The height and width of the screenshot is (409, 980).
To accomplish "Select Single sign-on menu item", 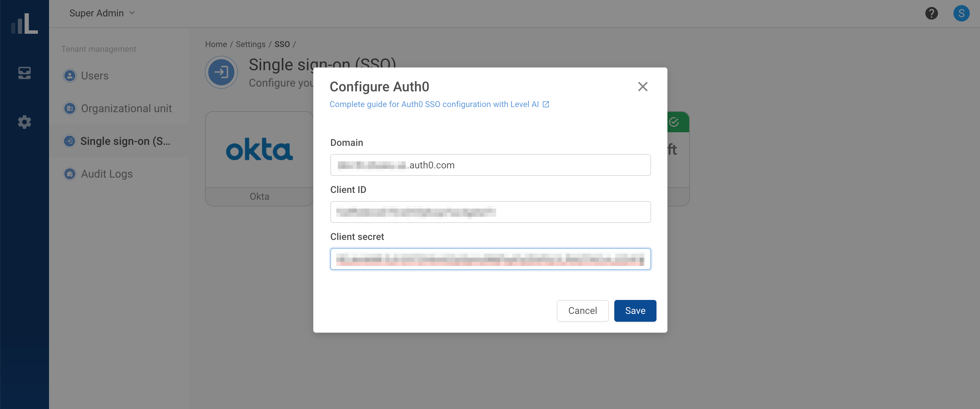I will 119,141.
